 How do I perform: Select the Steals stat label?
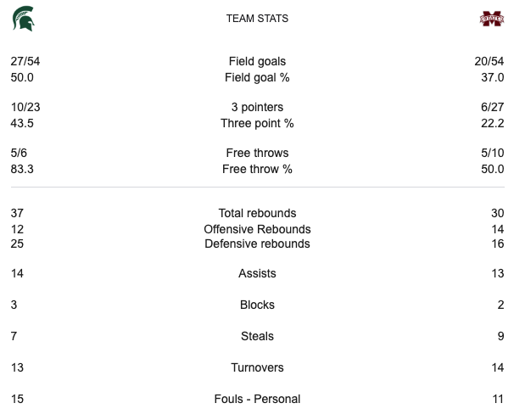coord(257,336)
